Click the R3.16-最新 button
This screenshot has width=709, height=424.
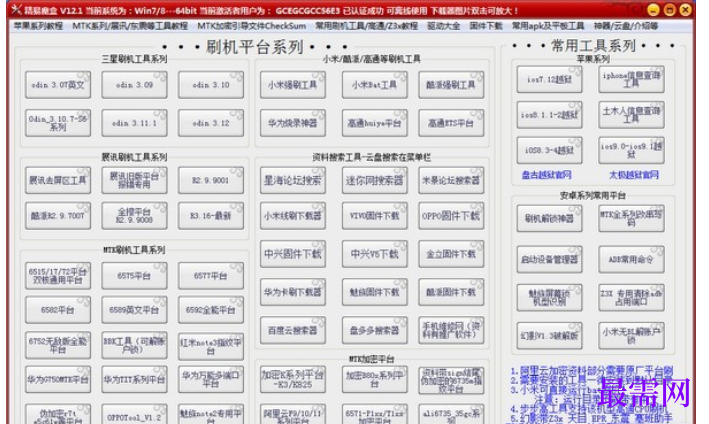click(211, 216)
